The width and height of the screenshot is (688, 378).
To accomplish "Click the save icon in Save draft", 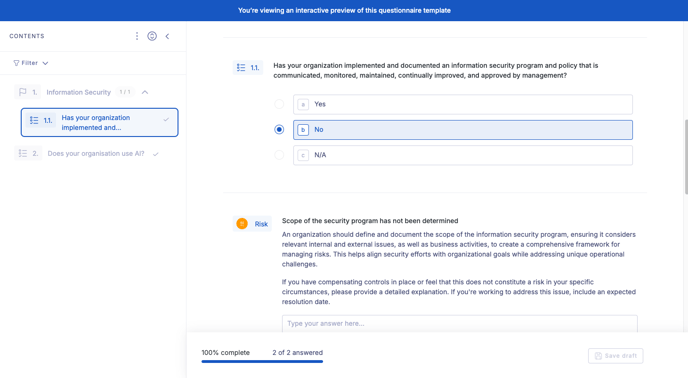I will click(598, 356).
